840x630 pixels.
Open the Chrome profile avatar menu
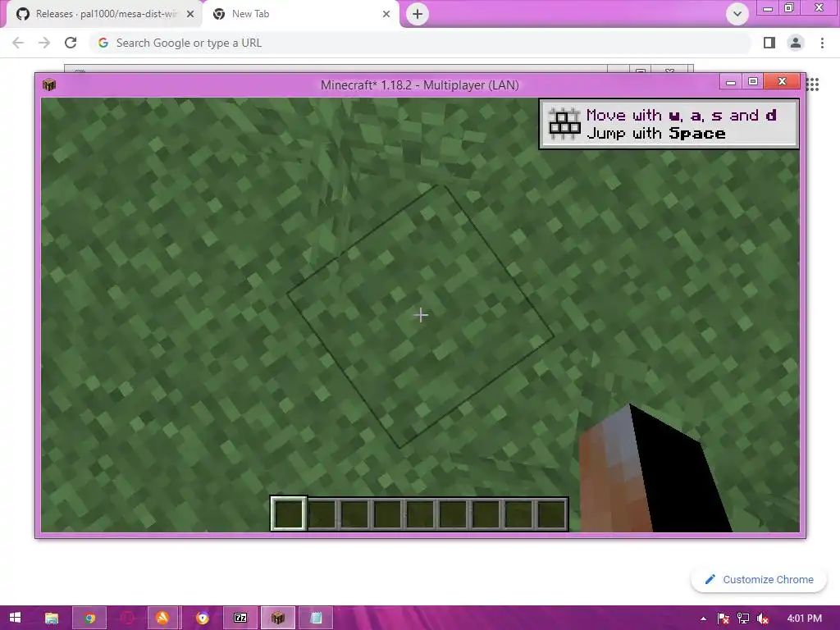(796, 43)
